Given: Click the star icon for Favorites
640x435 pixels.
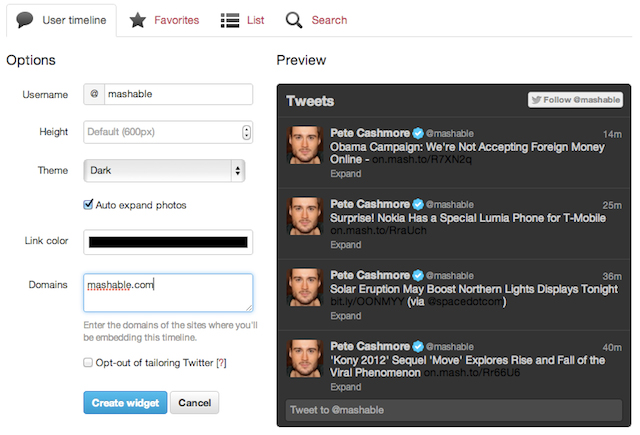Looking at the screenshot, I should point(138,20).
